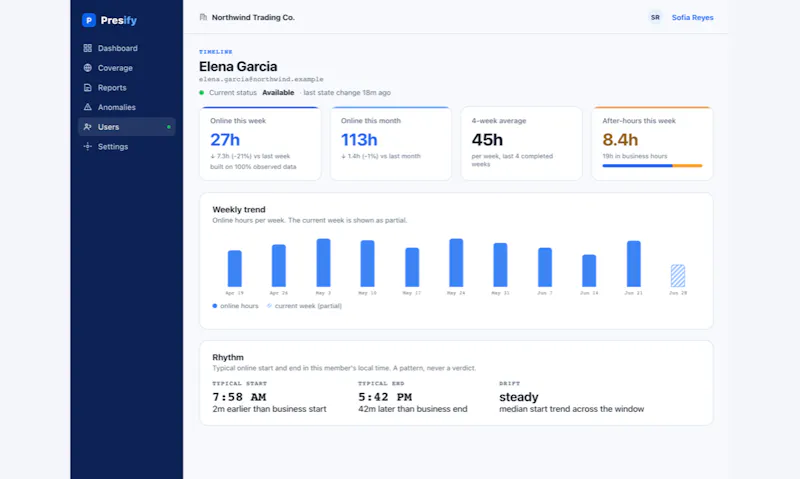This screenshot has height=479, width=800.
Task: Go to the Coverage section
Action: 127,68
